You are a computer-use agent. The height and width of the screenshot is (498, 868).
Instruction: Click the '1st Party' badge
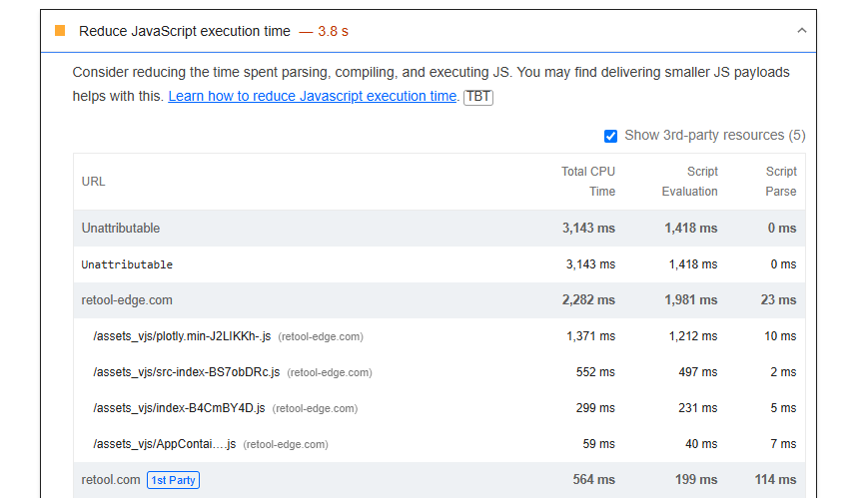174,480
